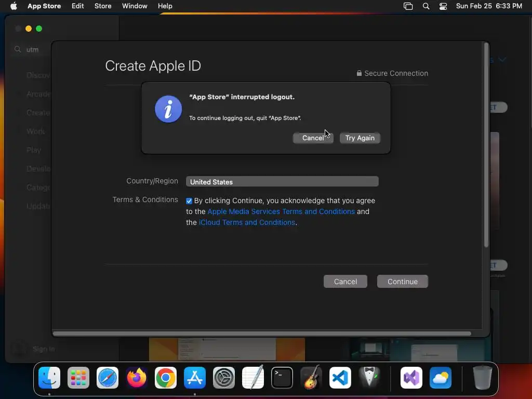The image size is (532, 399).
Task: Click the blue info icon in the alert
Action: (x=168, y=109)
